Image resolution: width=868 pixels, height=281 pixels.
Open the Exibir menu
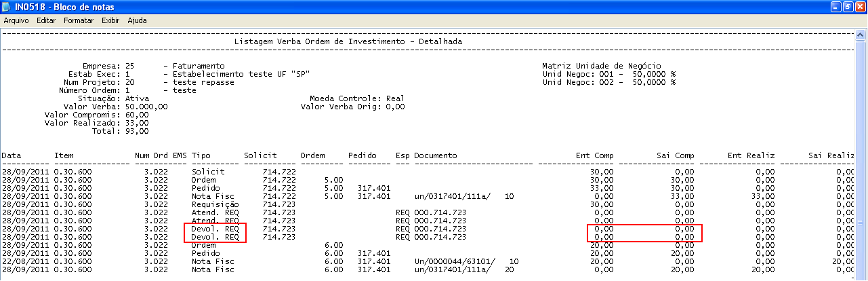(x=110, y=20)
